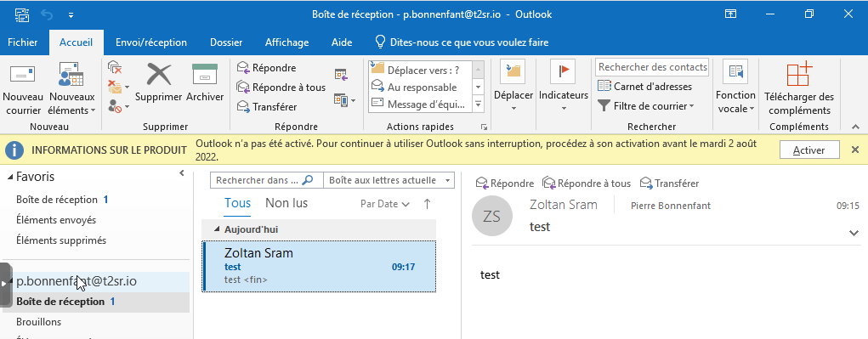Switch to the Dossier tab
The image size is (868, 339).
tap(226, 42)
